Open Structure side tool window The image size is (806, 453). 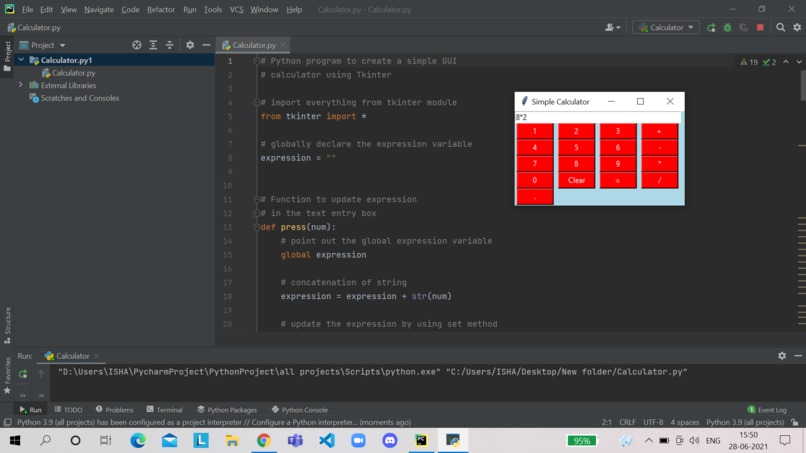point(7,325)
